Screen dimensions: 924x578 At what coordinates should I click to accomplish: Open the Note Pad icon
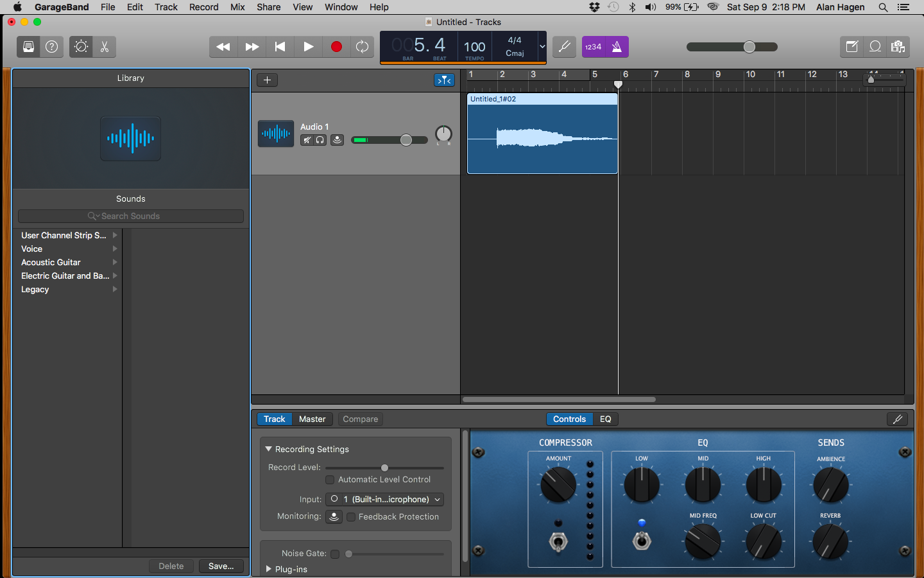pyautogui.click(x=852, y=47)
